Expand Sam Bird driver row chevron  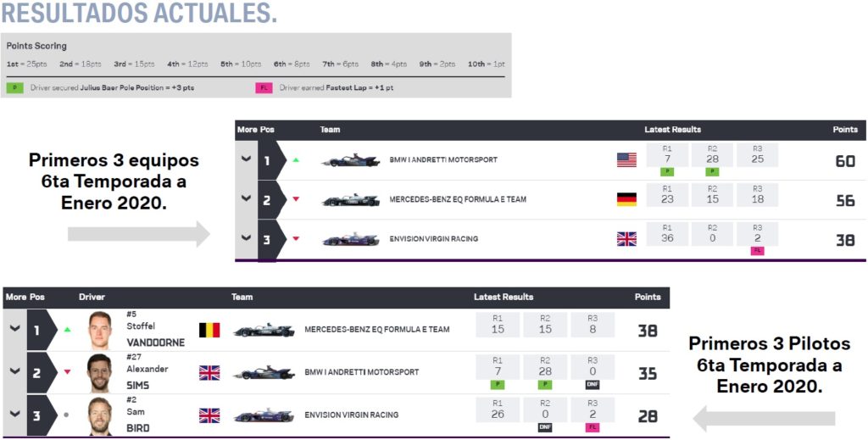pos(15,414)
